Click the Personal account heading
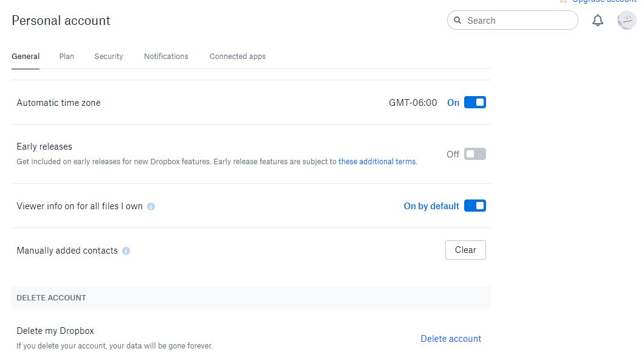The height and width of the screenshot is (357, 644). 61,21
